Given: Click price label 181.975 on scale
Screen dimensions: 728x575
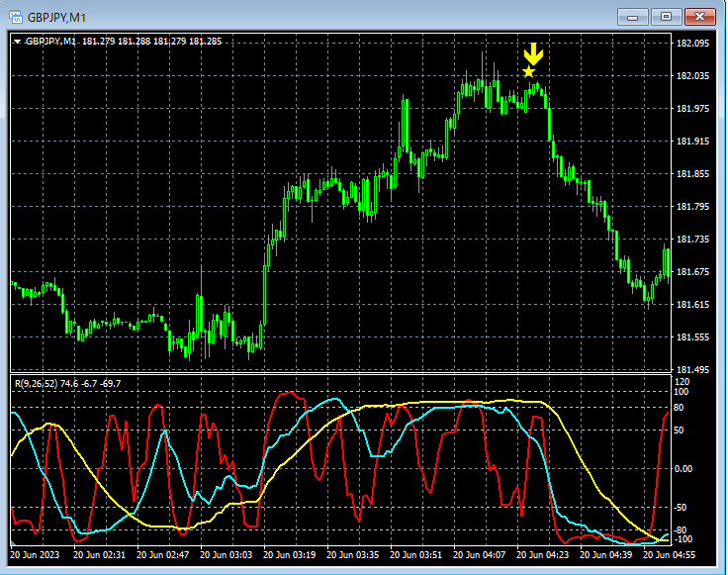Looking at the screenshot, I should tap(693, 108).
